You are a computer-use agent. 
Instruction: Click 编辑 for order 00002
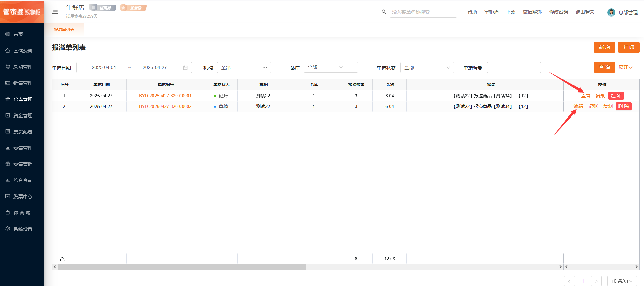click(x=578, y=106)
